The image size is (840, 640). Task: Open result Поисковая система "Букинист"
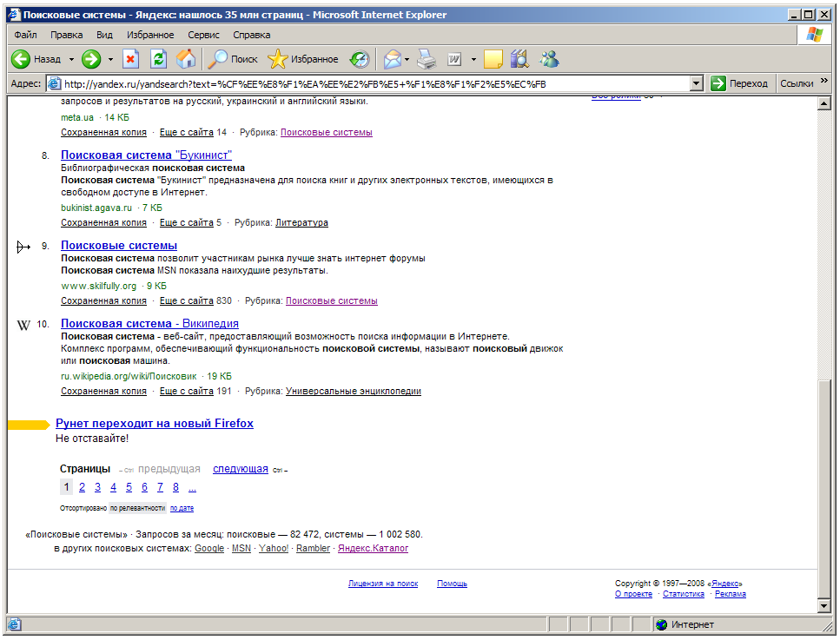point(146,155)
